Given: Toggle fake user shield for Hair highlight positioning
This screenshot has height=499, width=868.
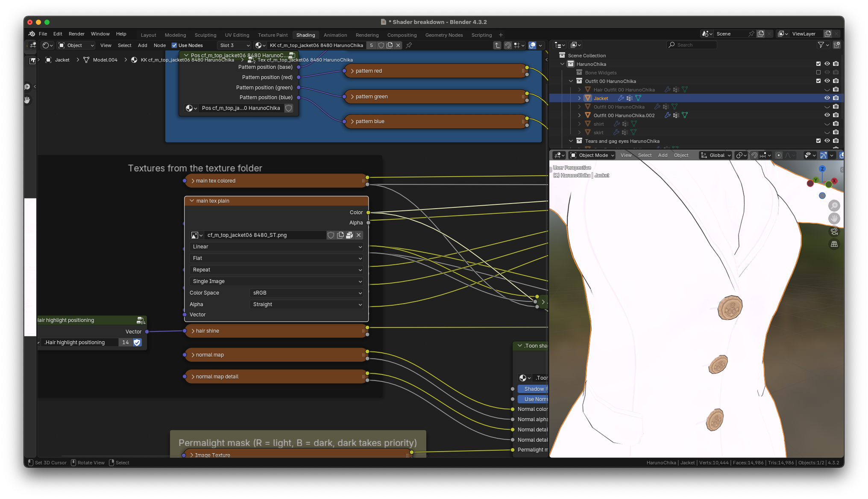Looking at the screenshot, I should click(x=137, y=343).
